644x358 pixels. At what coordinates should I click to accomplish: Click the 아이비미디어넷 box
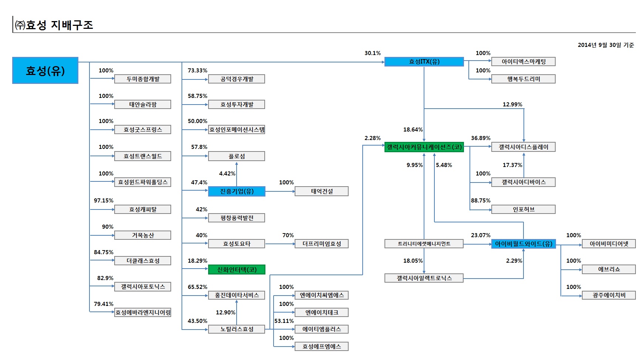[609, 244]
